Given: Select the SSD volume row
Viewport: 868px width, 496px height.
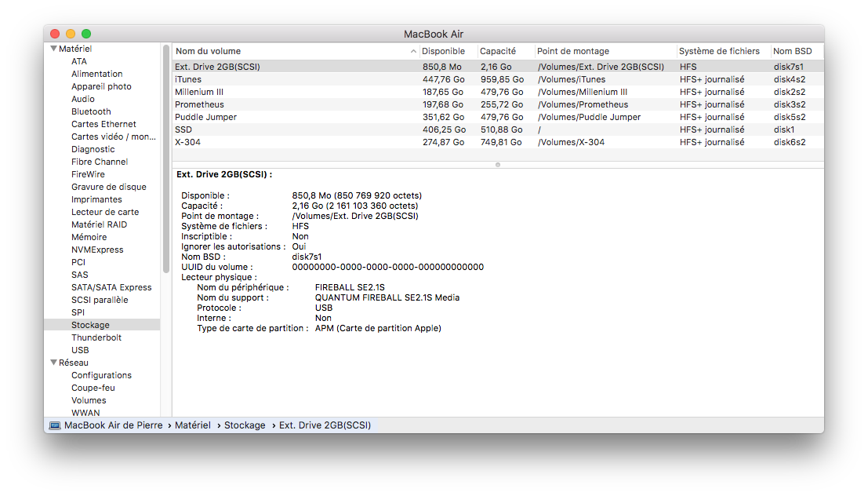Looking at the screenshot, I should (498, 129).
